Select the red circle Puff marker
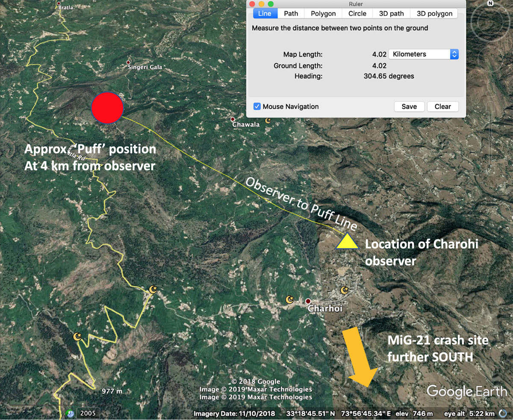Screen dimensions: 513x420 click(x=107, y=107)
